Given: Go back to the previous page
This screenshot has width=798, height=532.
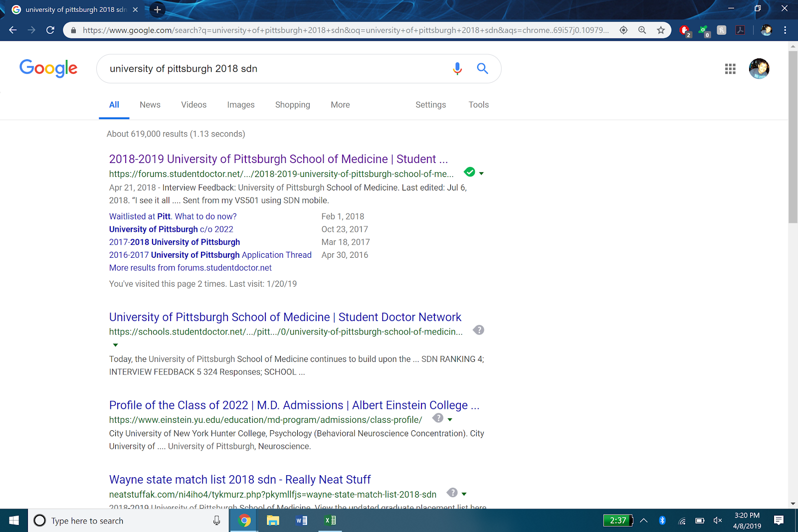Looking at the screenshot, I should pyautogui.click(x=13, y=30).
